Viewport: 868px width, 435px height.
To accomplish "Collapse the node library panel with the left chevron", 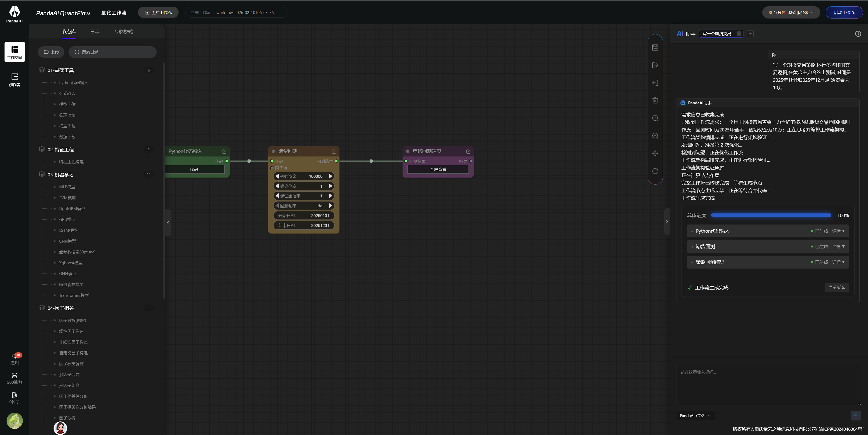I will coord(168,222).
